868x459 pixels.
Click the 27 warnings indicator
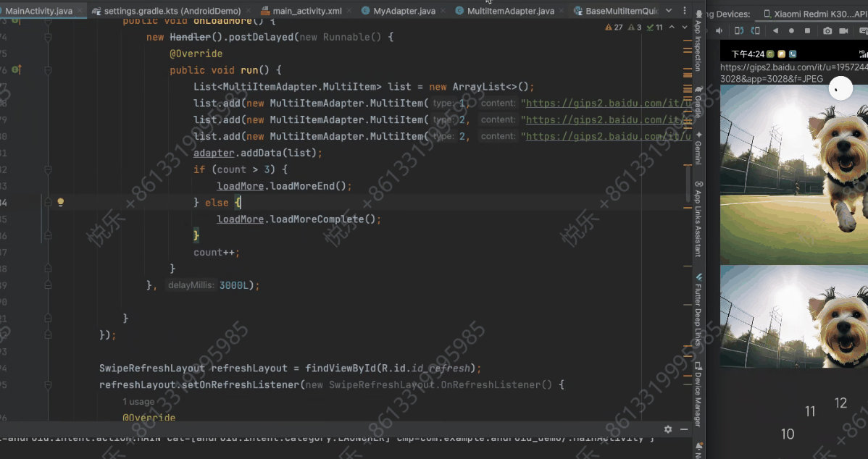click(614, 27)
